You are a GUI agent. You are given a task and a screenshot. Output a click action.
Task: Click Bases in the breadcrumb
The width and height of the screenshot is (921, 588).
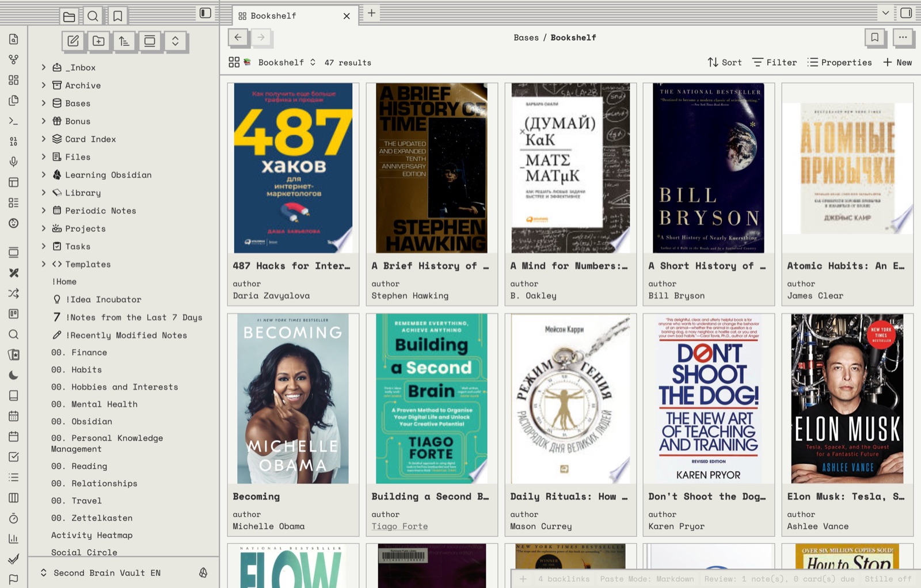[526, 37]
